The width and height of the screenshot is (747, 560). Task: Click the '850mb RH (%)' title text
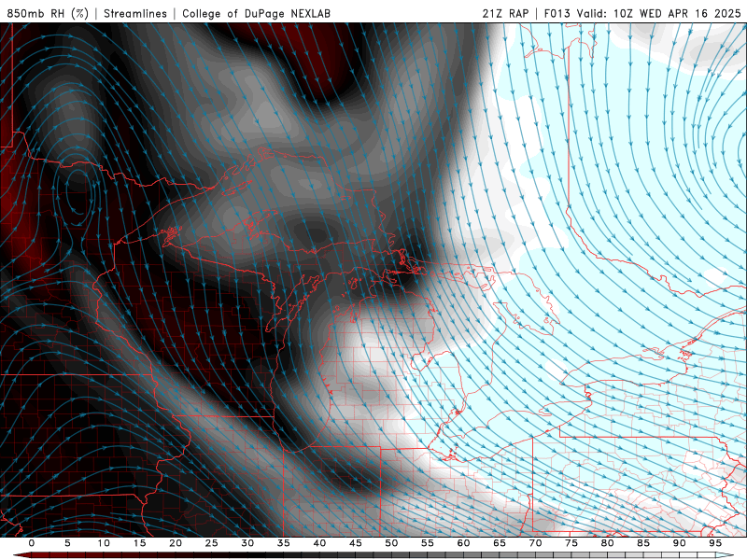[49, 13]
